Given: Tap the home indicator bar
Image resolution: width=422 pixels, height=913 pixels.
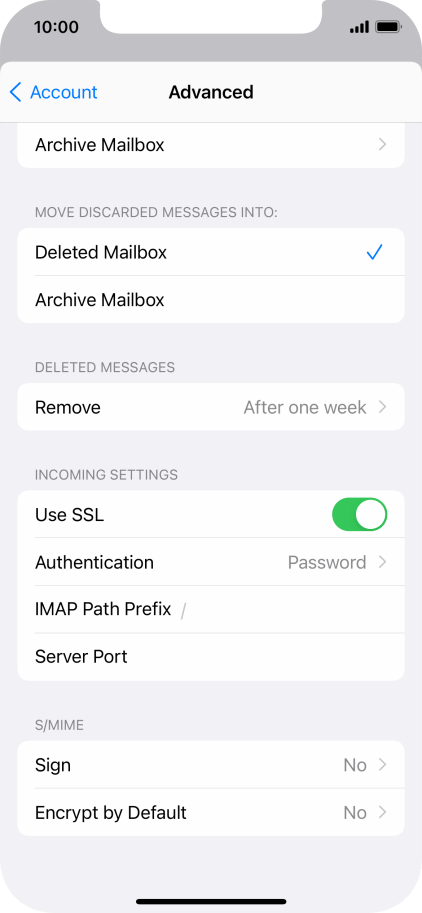Looking at the screenshot, I should [211, 901].
